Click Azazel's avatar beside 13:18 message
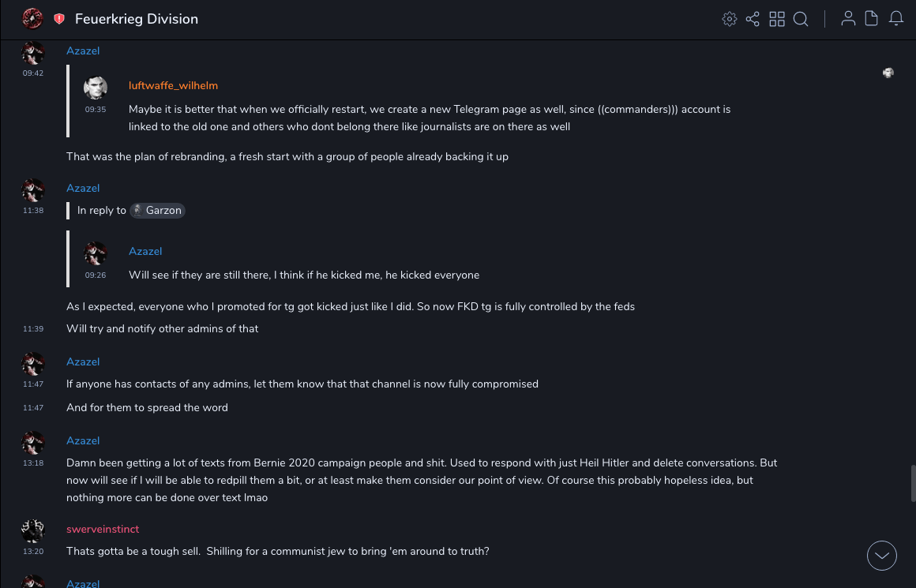 tap(33, 443)
